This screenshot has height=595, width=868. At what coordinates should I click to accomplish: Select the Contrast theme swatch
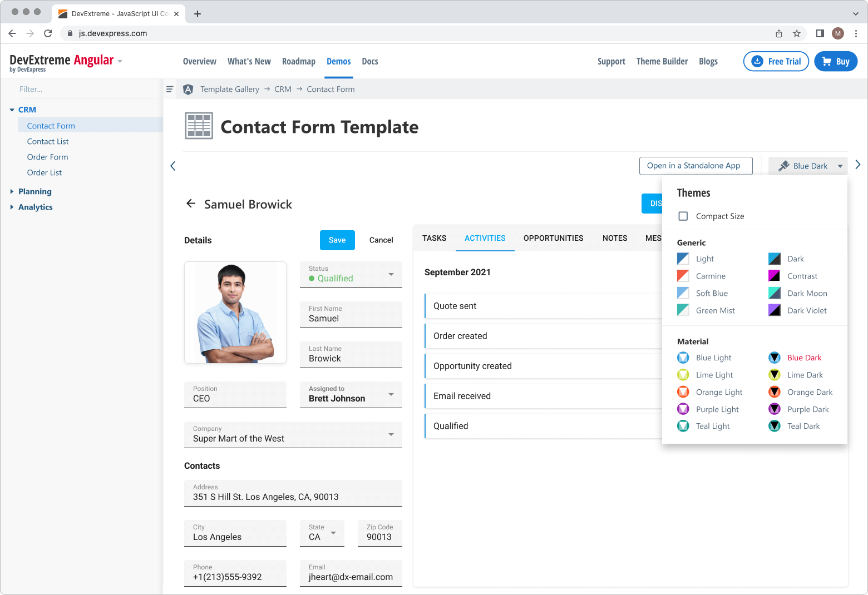pyautogui.click(x=775, y=276)
